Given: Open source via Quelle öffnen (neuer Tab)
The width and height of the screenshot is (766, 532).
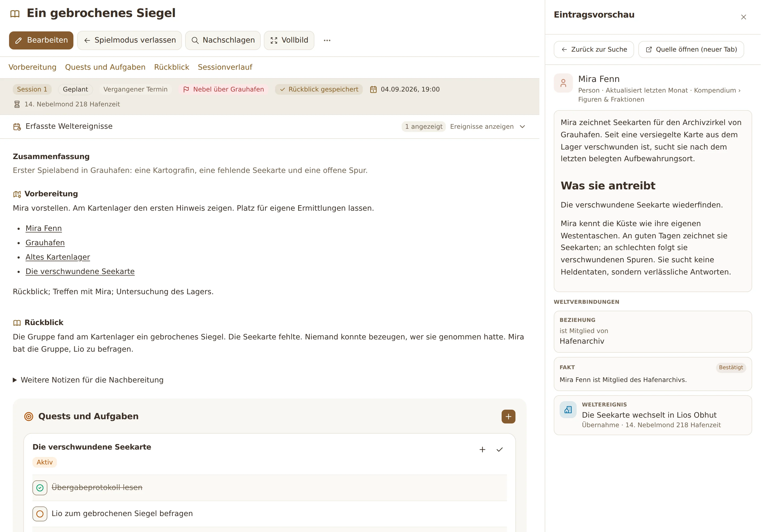Looking at the screenshot, I should click(691, 50).
